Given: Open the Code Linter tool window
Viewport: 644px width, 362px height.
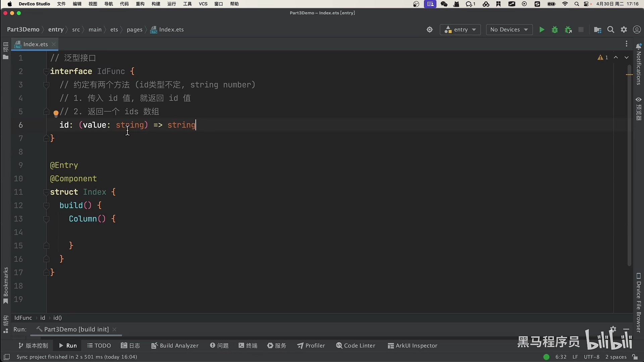Looking at the screenshot, I should (356, 346).
